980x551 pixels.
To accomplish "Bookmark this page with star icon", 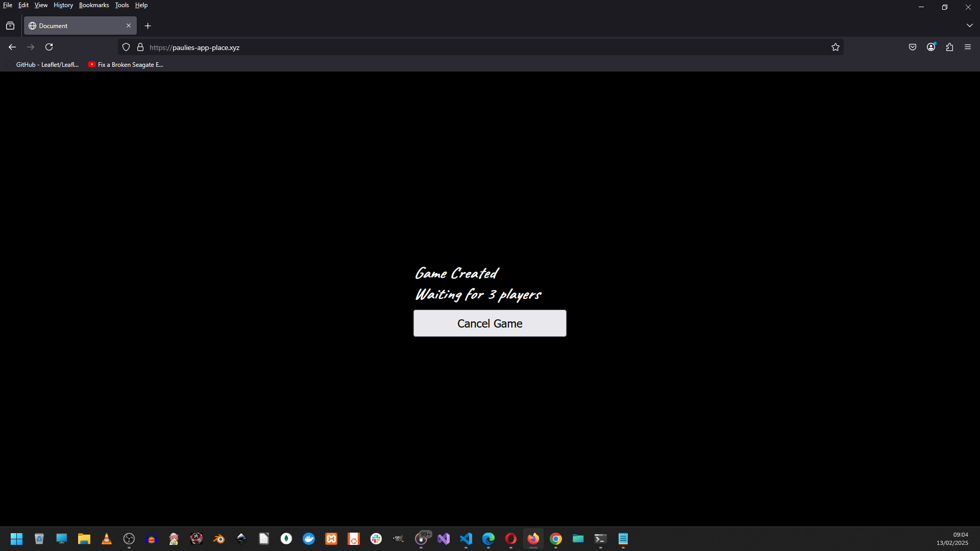I will (x=835, y=47).
